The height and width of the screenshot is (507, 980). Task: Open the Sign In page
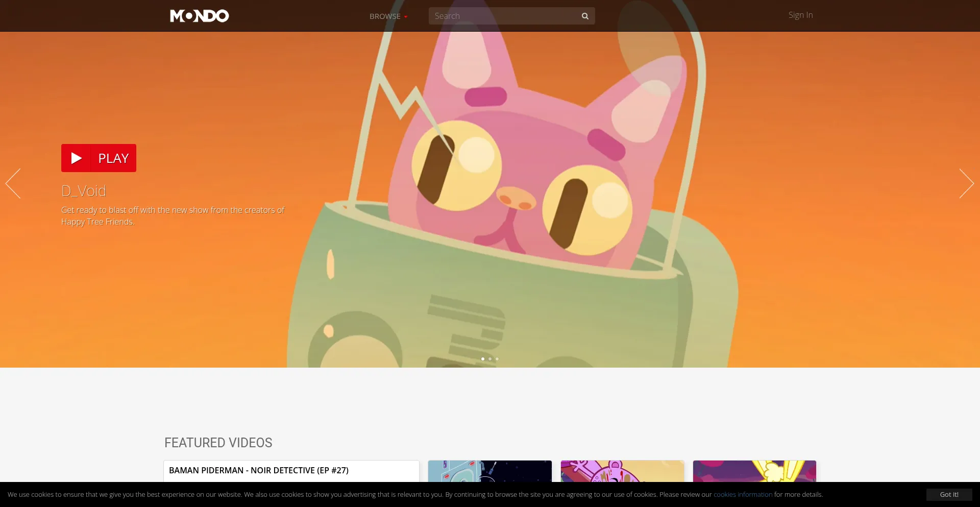(x=800, y=15)
